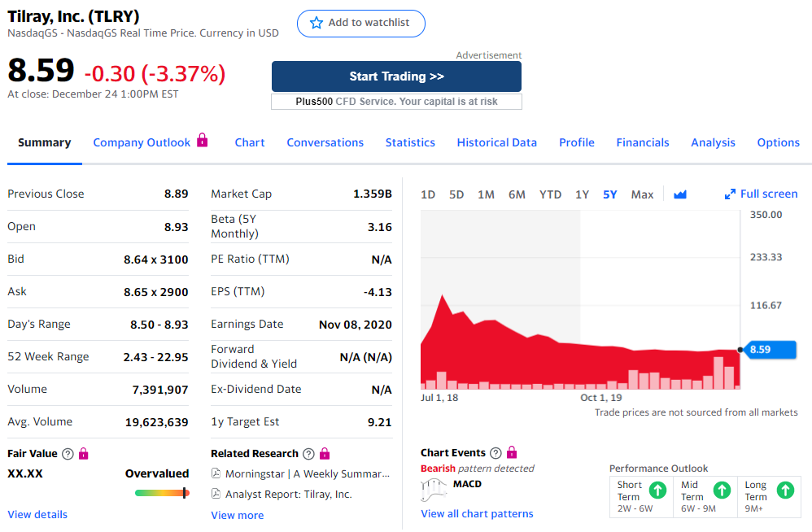812x532 pixels.
Task: Click the EPS (TTM) value -4.13
Action: click(x=378, y=292)
